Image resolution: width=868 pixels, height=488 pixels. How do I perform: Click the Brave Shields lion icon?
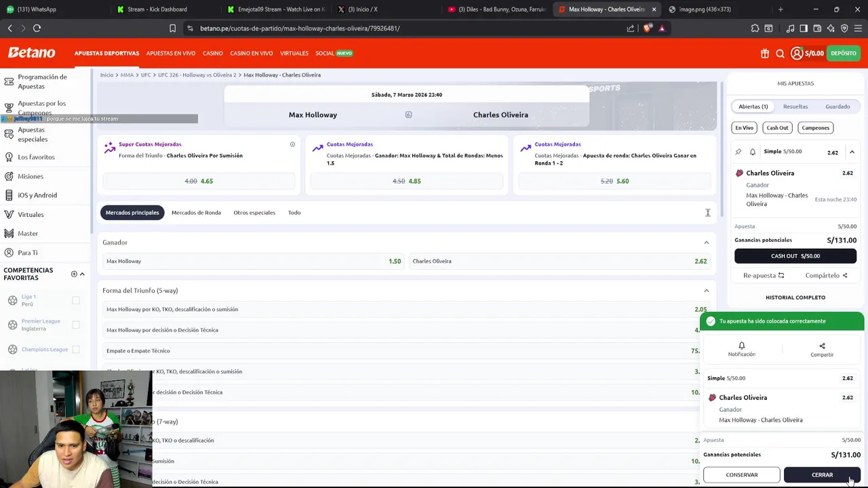(x=648, y=28)
